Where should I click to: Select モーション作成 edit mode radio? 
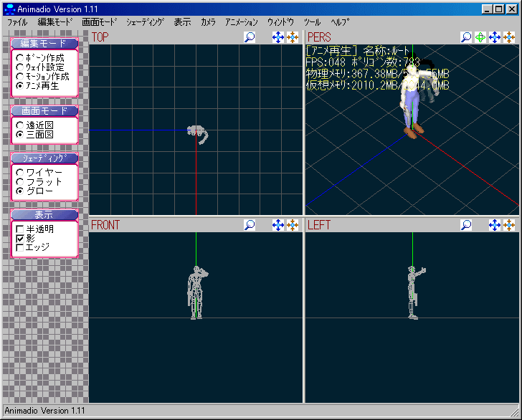pos(19,77)
